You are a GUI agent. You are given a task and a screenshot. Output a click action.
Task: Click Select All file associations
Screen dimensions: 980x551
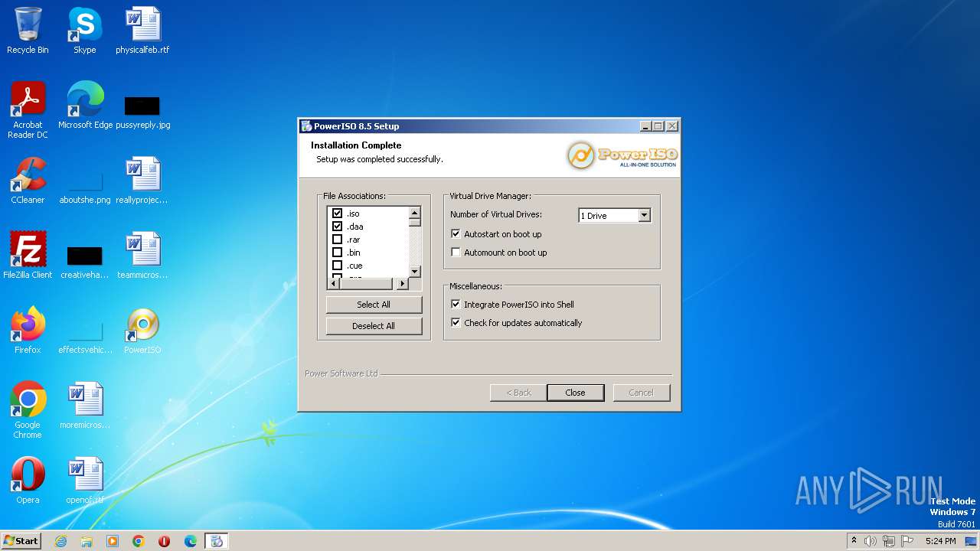tap(374, 305)
